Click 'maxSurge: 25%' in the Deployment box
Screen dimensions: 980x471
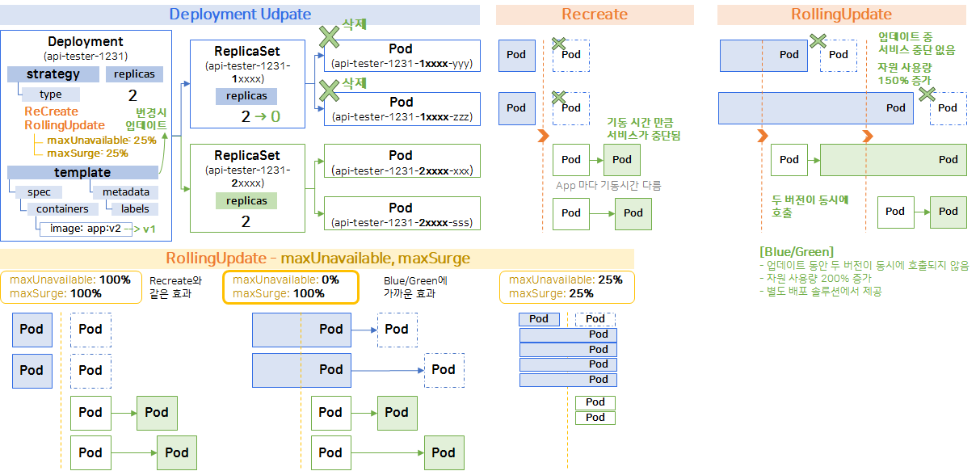(x=87, y=153)
